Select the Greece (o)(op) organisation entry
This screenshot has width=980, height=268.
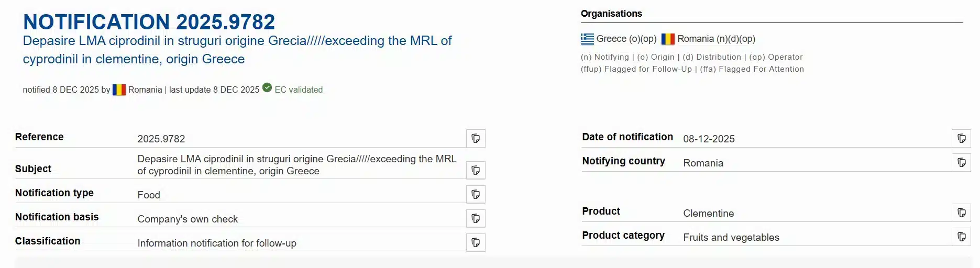[x=626, y=39]
